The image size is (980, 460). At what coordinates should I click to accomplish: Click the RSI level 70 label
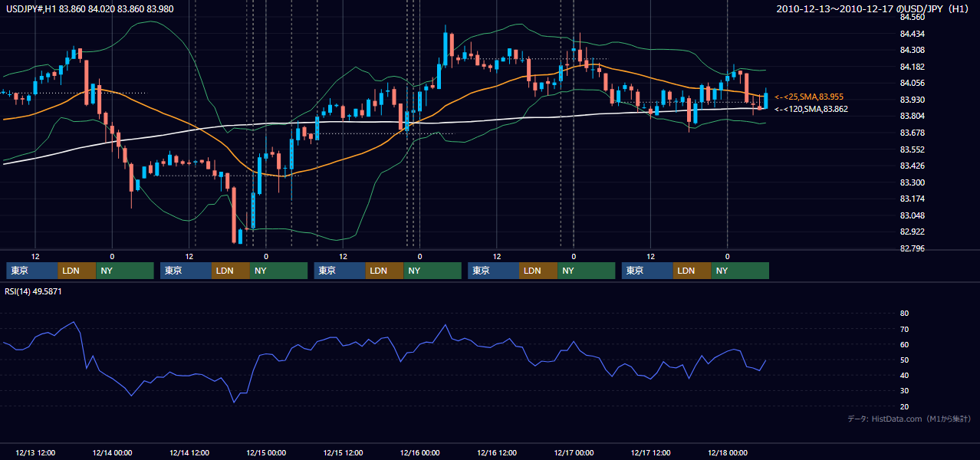pyautogui.click(x=904, y=329)
